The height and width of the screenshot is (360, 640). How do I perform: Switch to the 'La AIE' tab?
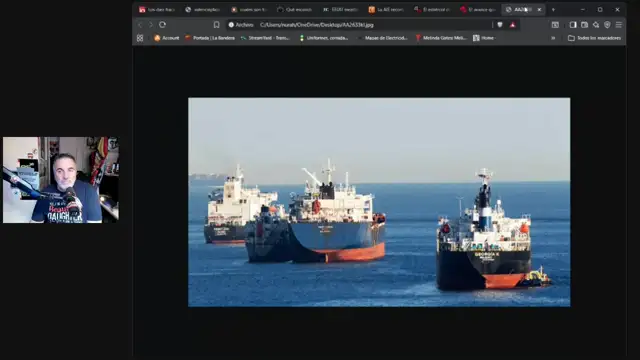click(x=386, y=9)
